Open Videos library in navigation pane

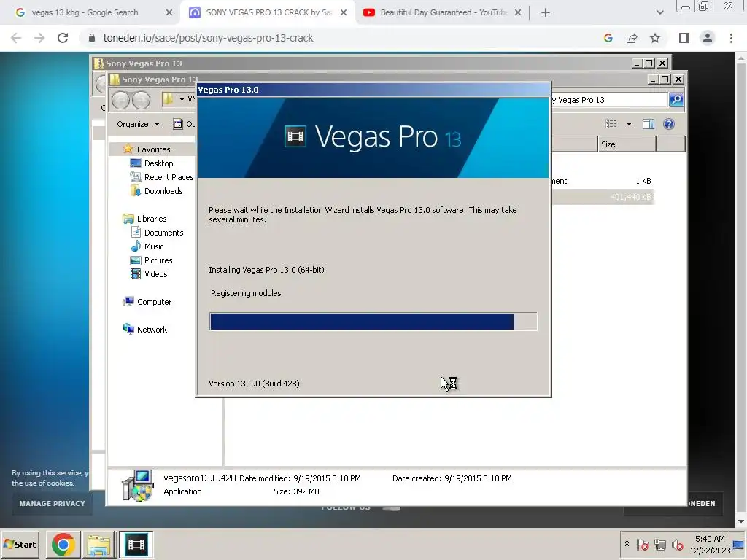(x=156, y=274)
